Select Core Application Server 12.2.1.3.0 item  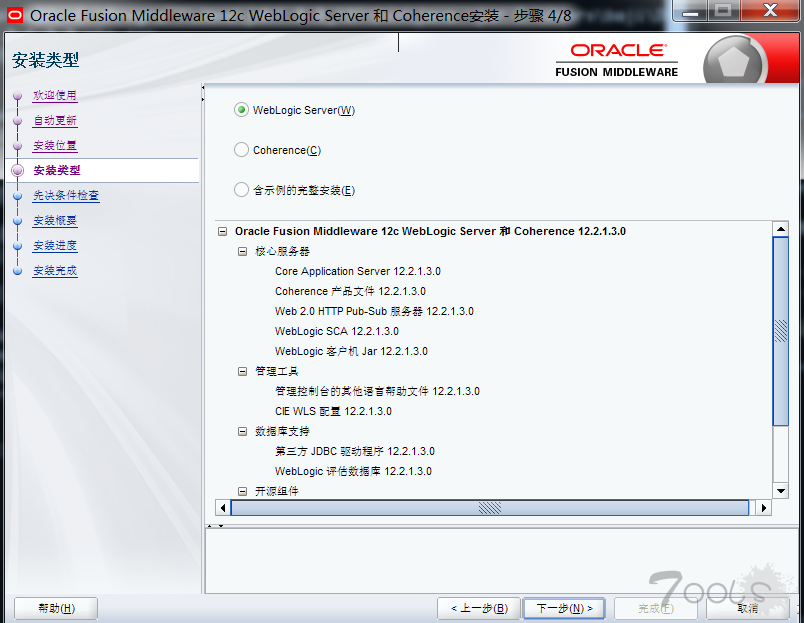click(357, 271)
